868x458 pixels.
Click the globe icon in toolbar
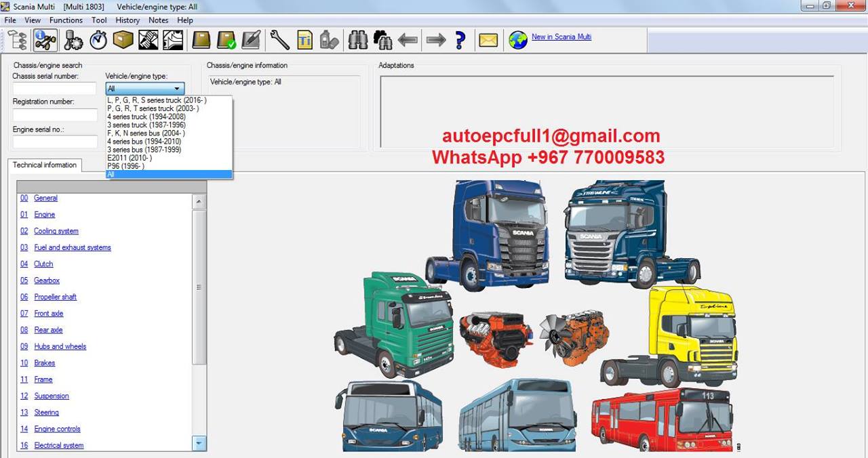(x=518, y=40)
